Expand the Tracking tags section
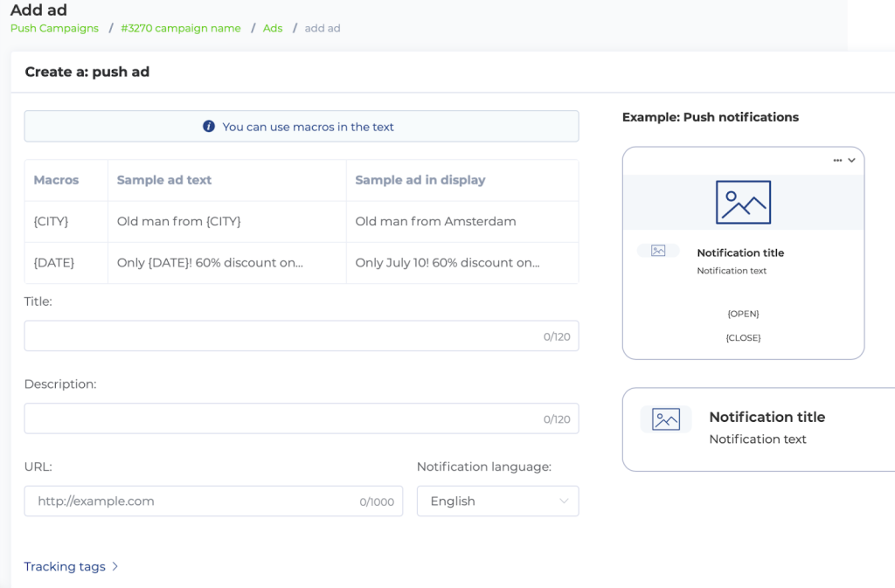 coord(71,566)
